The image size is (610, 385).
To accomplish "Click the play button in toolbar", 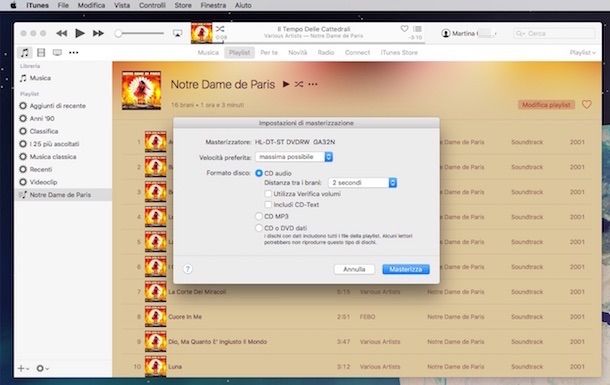I will pos(80,33).
